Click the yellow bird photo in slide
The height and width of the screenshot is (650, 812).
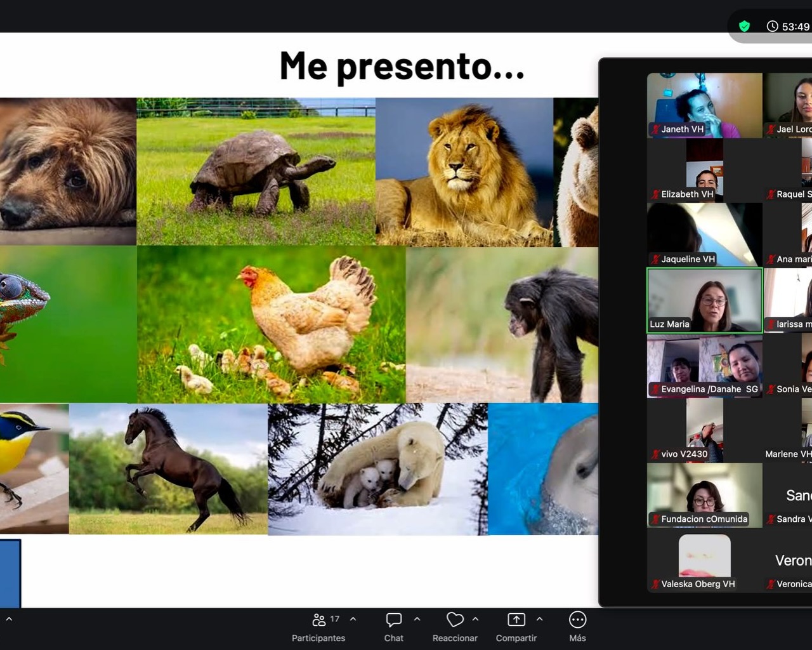(x=34, y=468)
